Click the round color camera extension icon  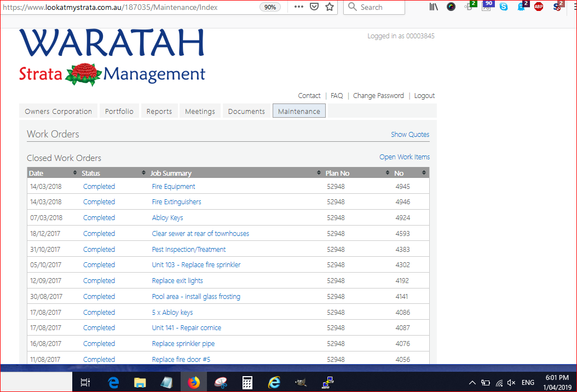click(x=451, y=7)
